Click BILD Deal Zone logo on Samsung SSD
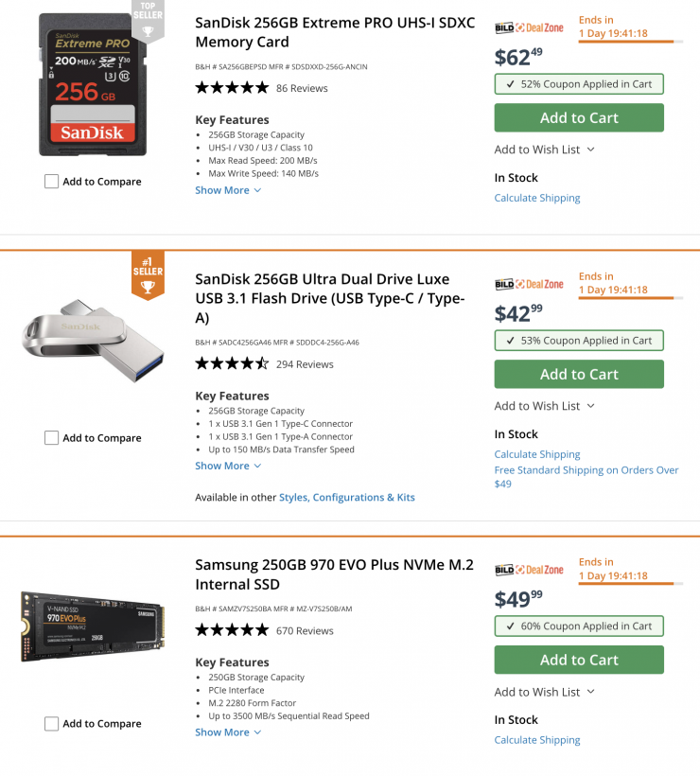This screenshot has height=776, width=700. [x=529, y=570]
